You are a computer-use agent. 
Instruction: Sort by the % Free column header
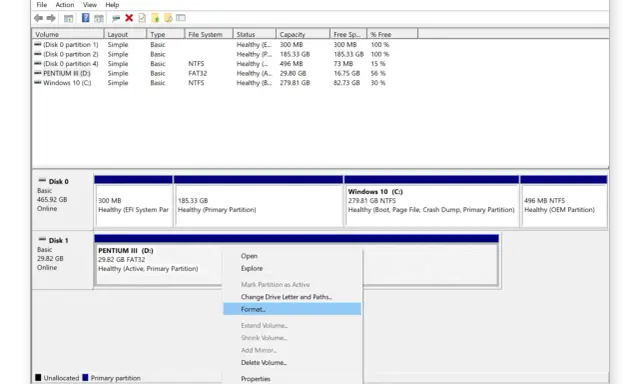pyautogui.click(x=393, y=34)
